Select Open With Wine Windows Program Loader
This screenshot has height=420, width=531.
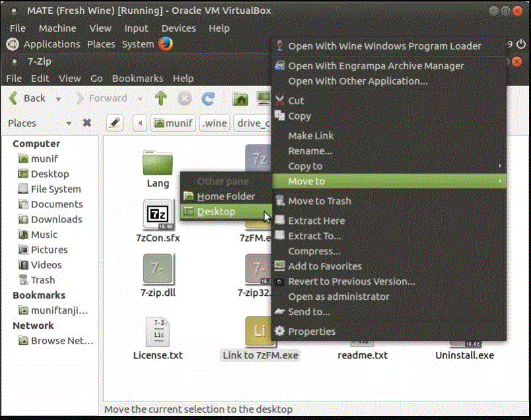(389, 46)
